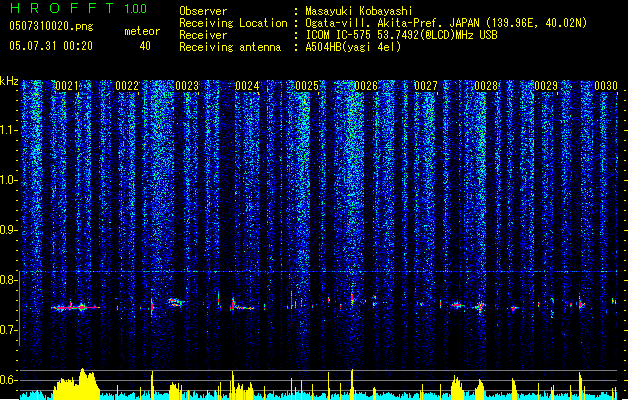629x400 pixels.
Task: Select antenna text A504HB(yagi 4el)
Action: (353, 47)
